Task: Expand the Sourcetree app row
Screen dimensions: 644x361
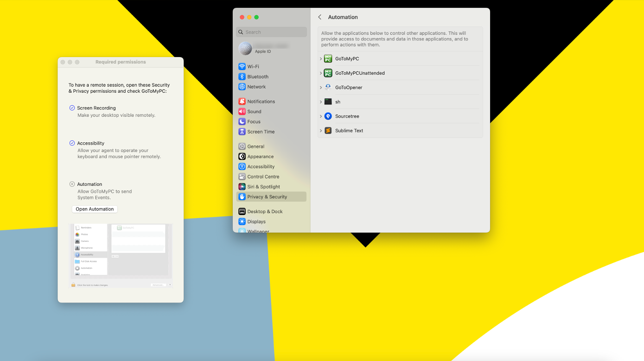Action: (321, 116)
